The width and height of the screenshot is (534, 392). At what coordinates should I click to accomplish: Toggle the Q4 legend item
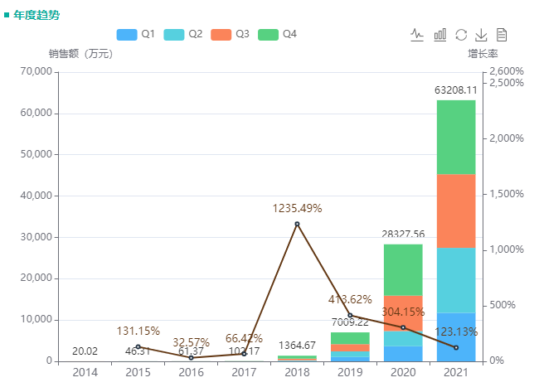point(278,34)
